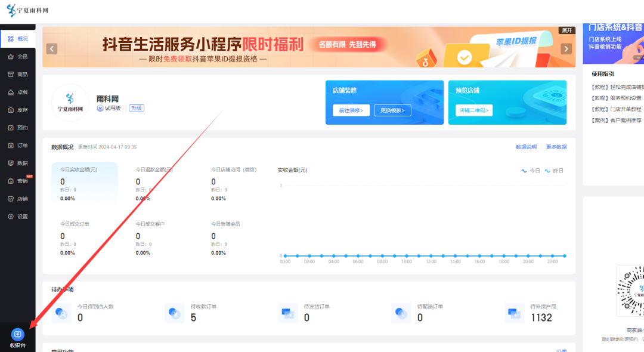644x352 pixels.
Task: Toggle the 昨日 chart legend
Action: tap(553, 171)
